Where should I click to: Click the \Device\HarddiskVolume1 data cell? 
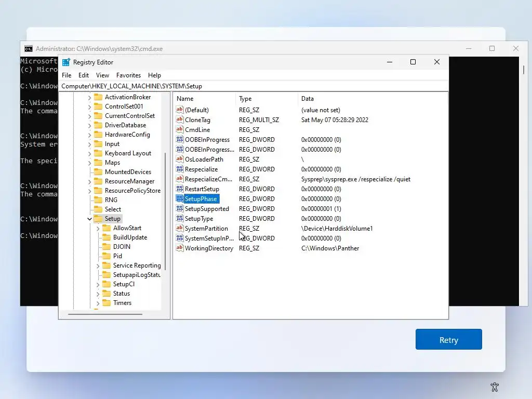click(337, 229)
